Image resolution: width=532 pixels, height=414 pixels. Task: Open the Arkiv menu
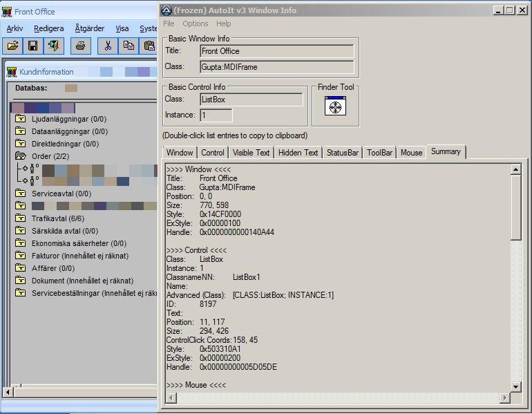click(15, 28)
